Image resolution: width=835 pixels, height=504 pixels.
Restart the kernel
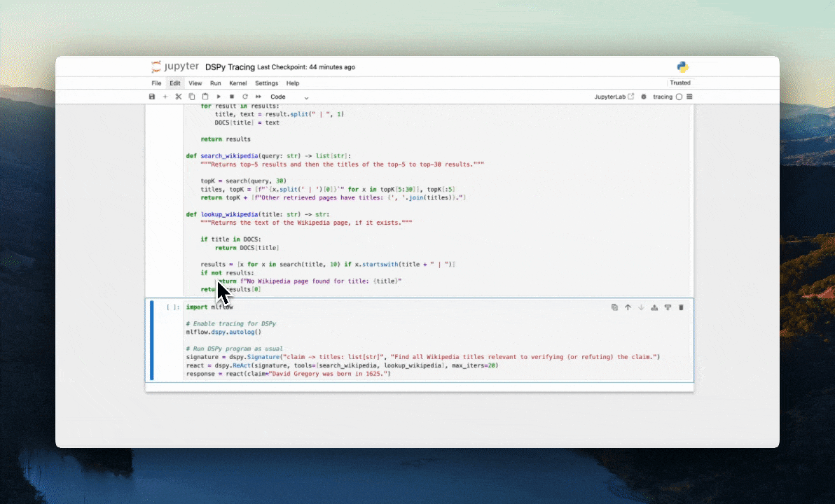tap(244, 97)
